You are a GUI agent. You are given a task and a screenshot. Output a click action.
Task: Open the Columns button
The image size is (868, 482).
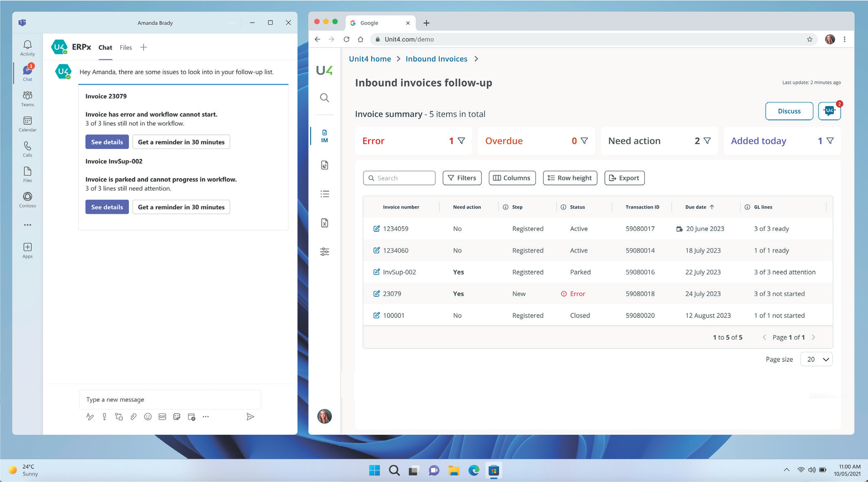[x=512, y=178]
